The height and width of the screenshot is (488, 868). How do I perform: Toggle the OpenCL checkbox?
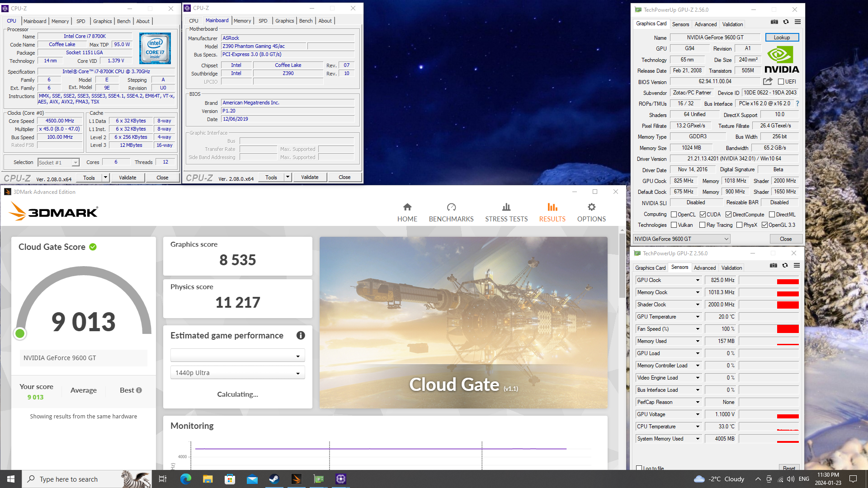click(674, 215)
